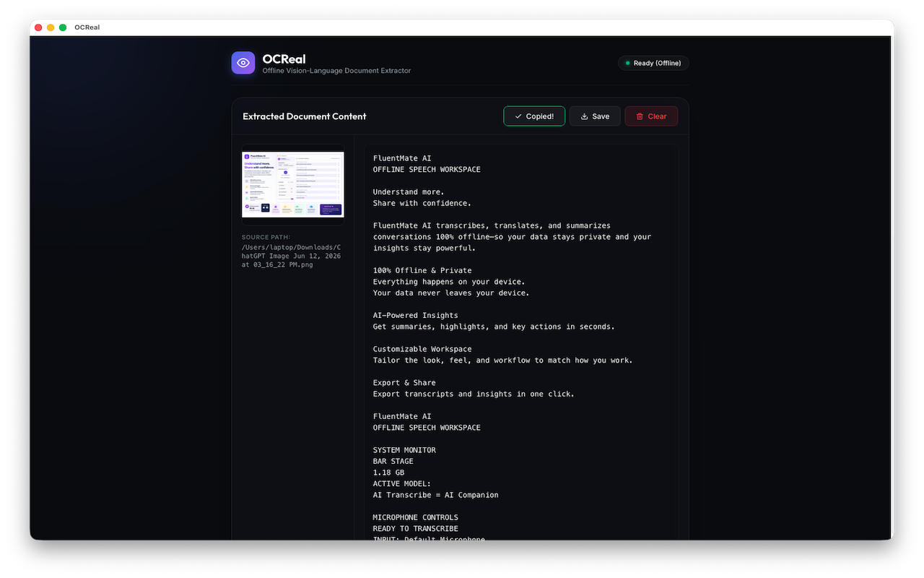Image resolution: width=924 pixels, height=578 pixels.
Task: Click the line 'Share with confidence.'
Action: (x=422, y=203)
